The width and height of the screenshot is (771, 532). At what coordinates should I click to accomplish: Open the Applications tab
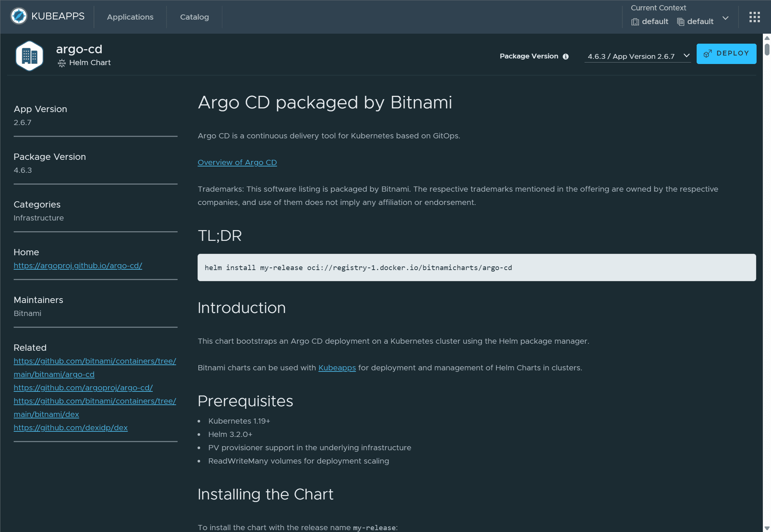(x=130, y=17)
